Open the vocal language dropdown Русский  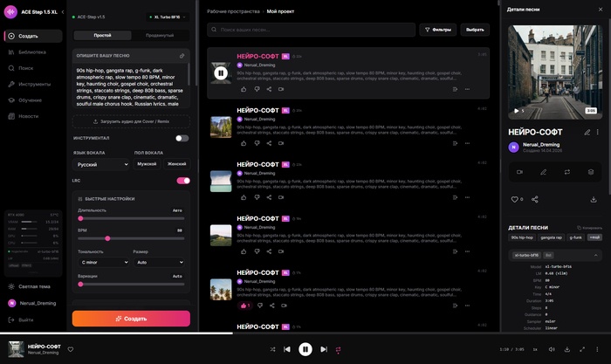point(101,164)
